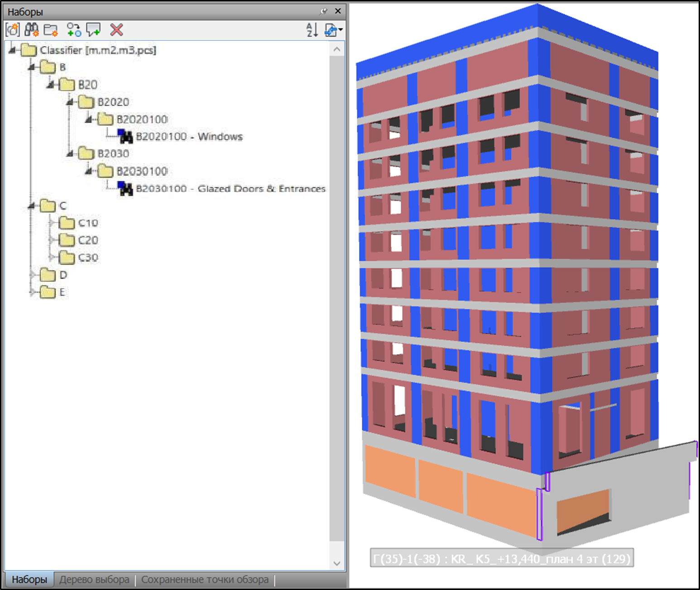Click the folder icon next to C10
The width and height of the screenshot is (700, 590).
click(67, 223)
